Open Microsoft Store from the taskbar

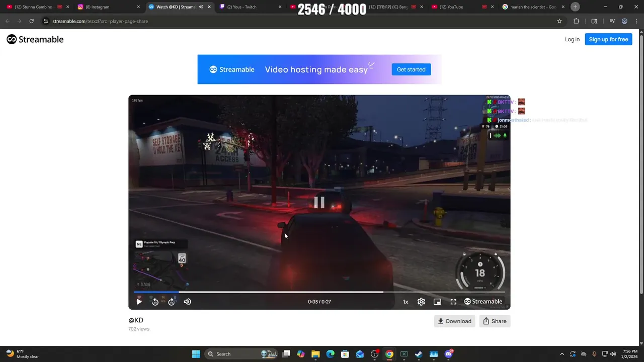click(x=345, y=354)
